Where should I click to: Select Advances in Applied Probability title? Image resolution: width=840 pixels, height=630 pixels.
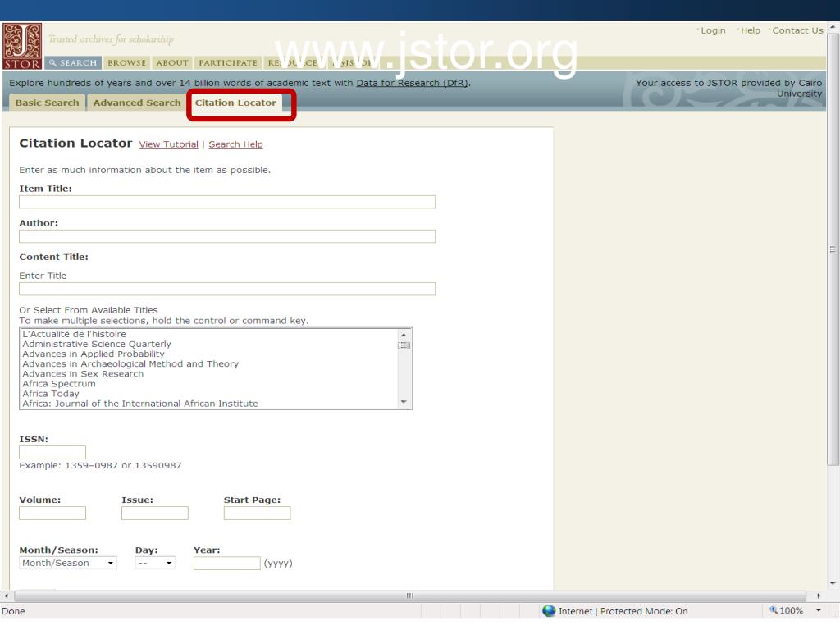[x=94, y=354]
